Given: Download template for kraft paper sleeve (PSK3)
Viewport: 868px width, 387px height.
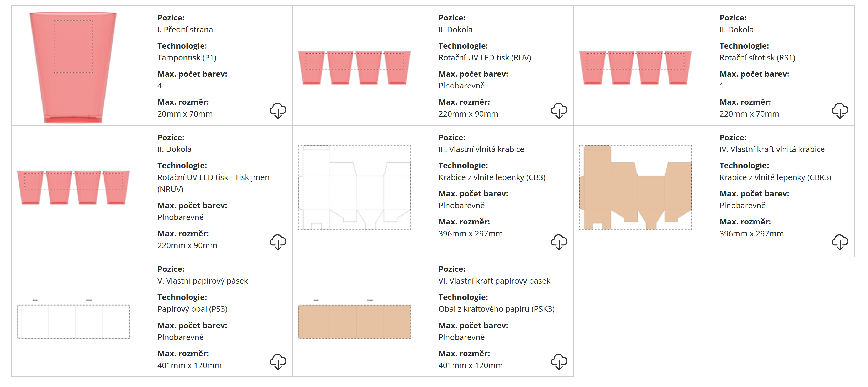Looking at the screenshot, I should pyautogui.click(x=559, y=362).
